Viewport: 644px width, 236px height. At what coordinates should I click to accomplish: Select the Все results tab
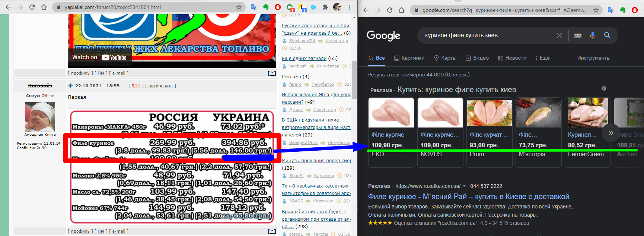[377, 58]
